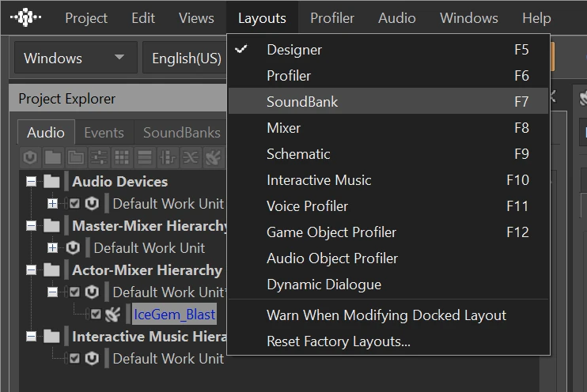Choose Reset Factory Layouts option
This screenshot has width=587, height=392.
pos(338,341)
